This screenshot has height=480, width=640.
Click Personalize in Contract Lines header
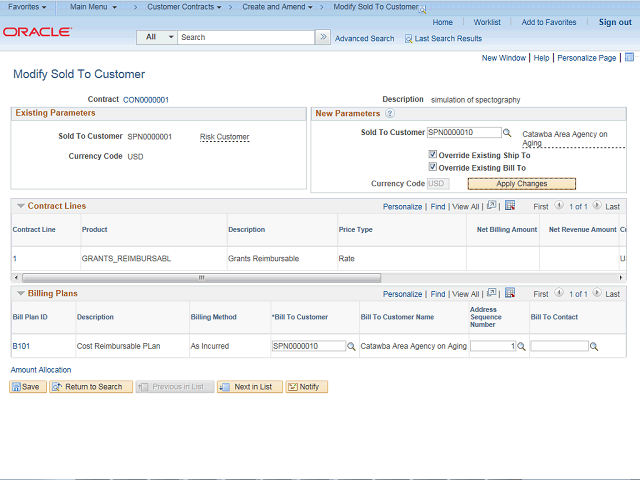pos(402,207)
